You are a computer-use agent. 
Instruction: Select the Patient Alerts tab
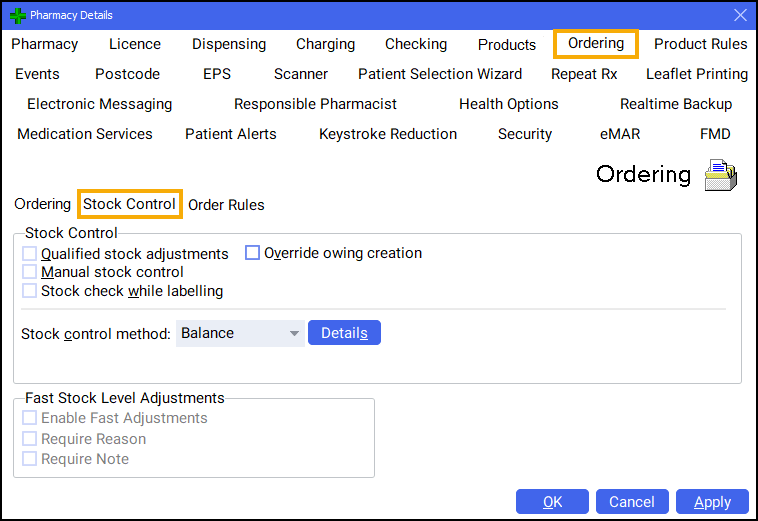pos(231,134)
